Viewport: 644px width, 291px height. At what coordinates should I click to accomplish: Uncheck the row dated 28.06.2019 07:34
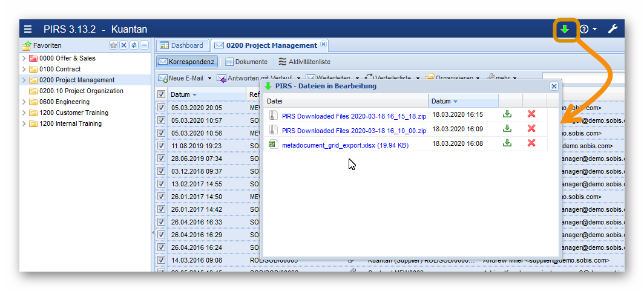[162, 159]
